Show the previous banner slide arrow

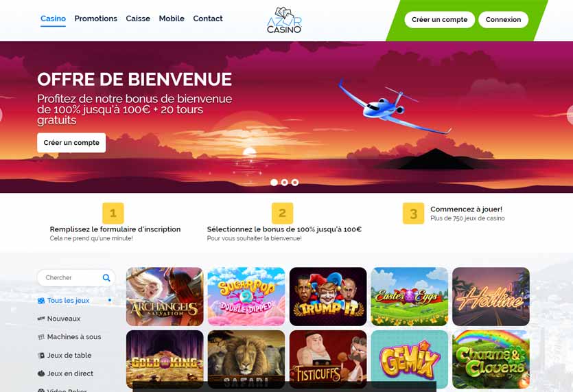click(1, 115)
